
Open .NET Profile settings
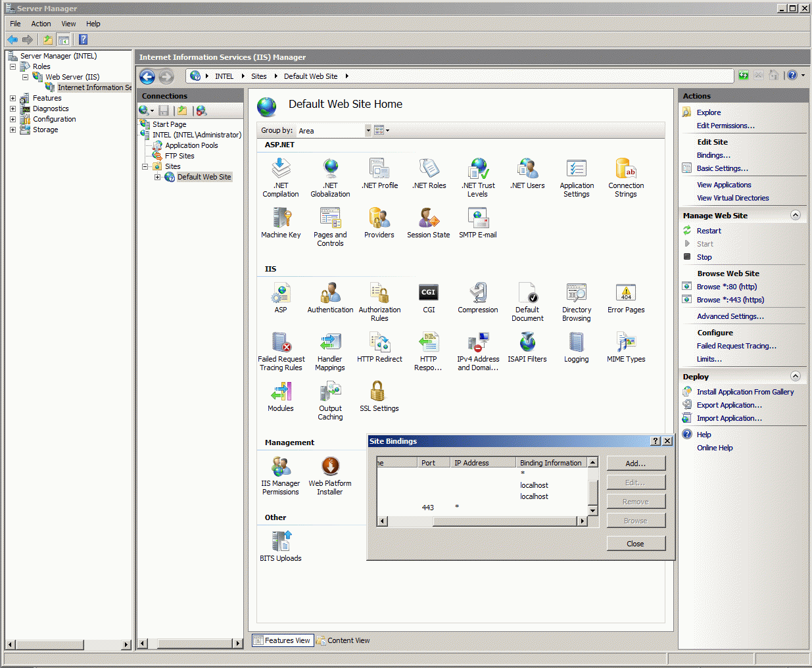tap(379, 174)
